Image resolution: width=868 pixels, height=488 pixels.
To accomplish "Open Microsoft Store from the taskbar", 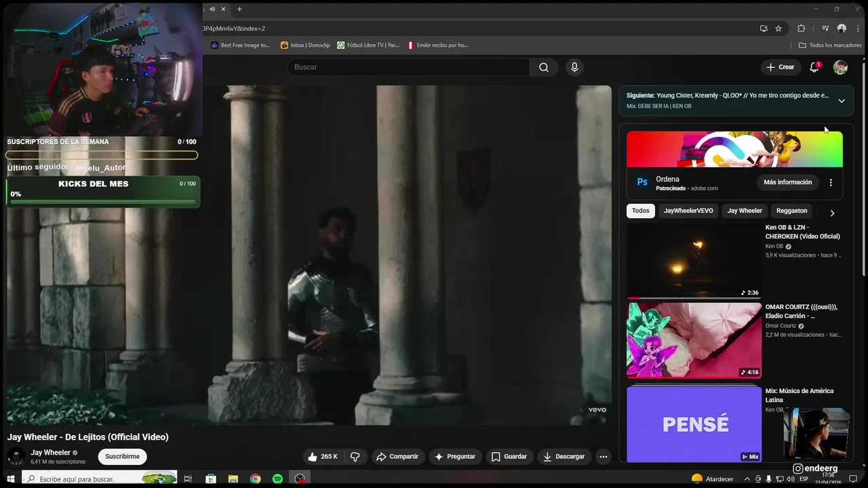I will (x=210, y=479).
